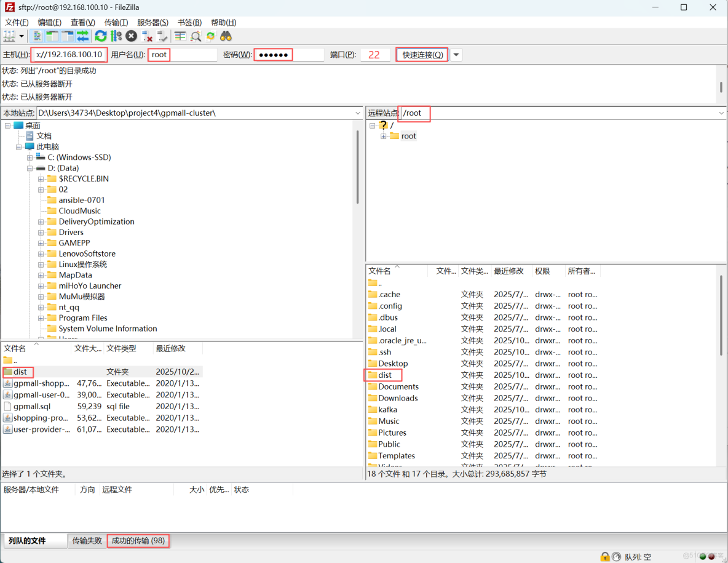Toggle the local directory tree display
The width and height of the screenshot is (728, 563).
[52, 36]
